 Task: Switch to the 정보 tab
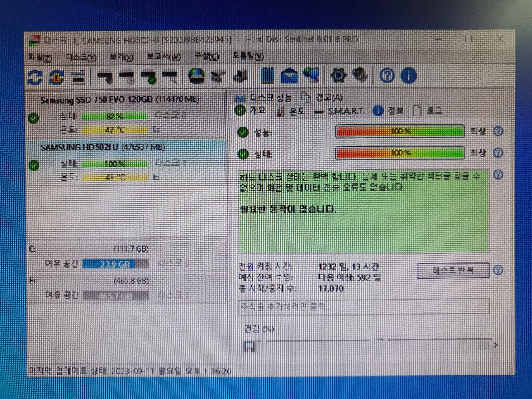(388, 111)
